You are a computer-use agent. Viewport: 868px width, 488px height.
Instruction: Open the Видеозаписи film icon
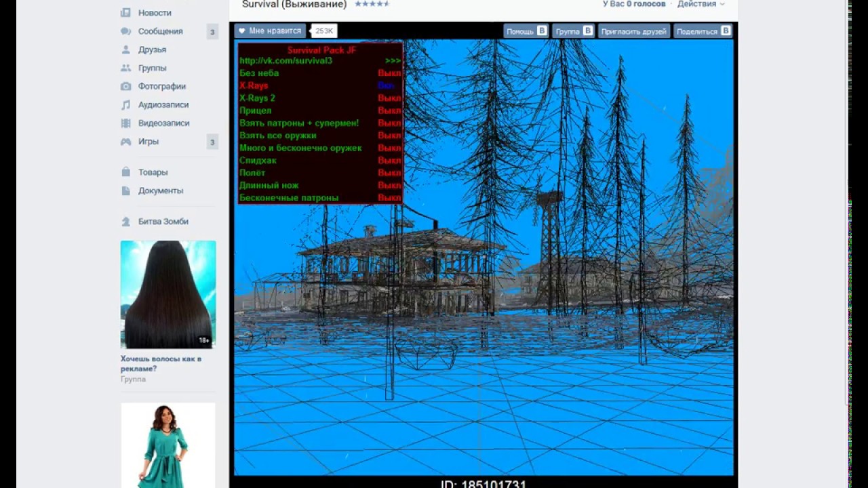point(125,123)
